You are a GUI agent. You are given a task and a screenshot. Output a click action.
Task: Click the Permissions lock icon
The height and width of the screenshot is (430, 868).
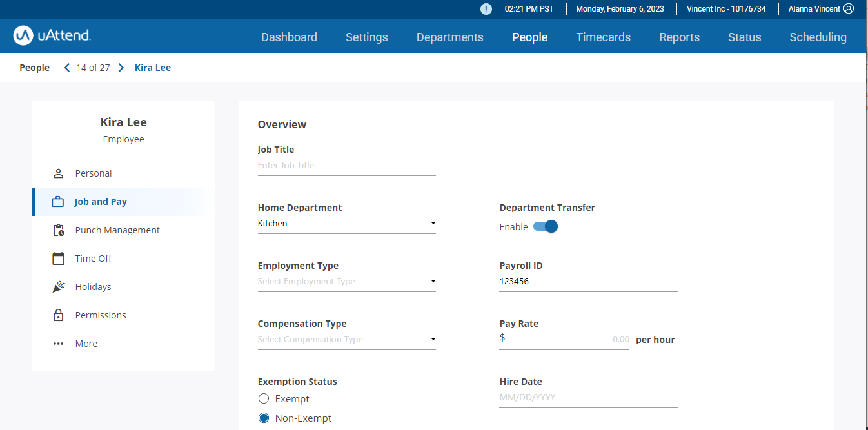pyautogui.click(x=58, y=315)
